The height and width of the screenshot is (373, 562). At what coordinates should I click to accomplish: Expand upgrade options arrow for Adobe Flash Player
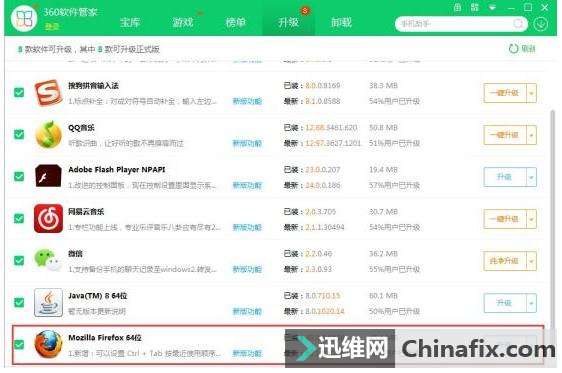click(531, 177)
